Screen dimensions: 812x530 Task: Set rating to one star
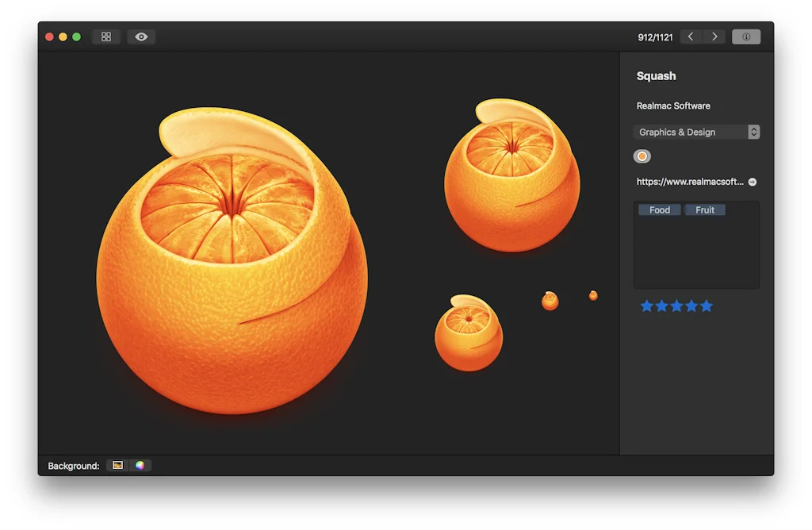point(646,306)
